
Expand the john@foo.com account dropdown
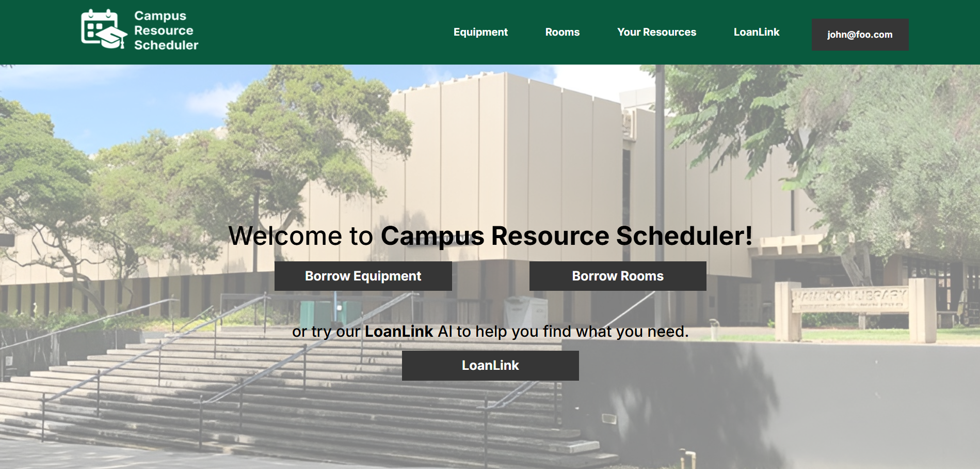pyautogui.click(x=860, y=35)
